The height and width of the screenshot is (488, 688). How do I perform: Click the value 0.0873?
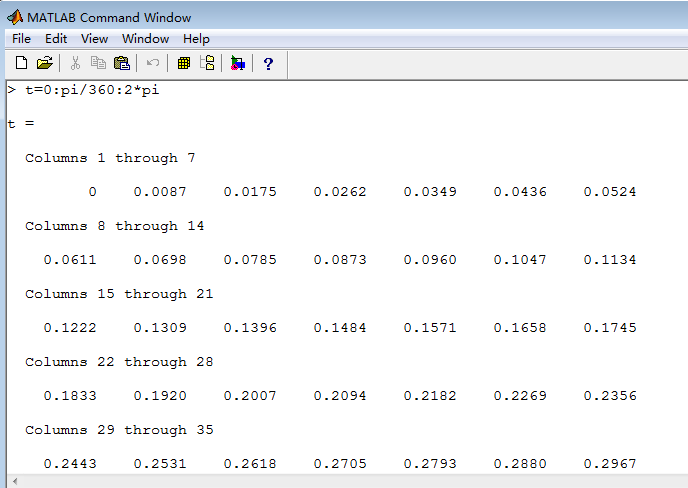pyautogui.click(x=340, y=260)
